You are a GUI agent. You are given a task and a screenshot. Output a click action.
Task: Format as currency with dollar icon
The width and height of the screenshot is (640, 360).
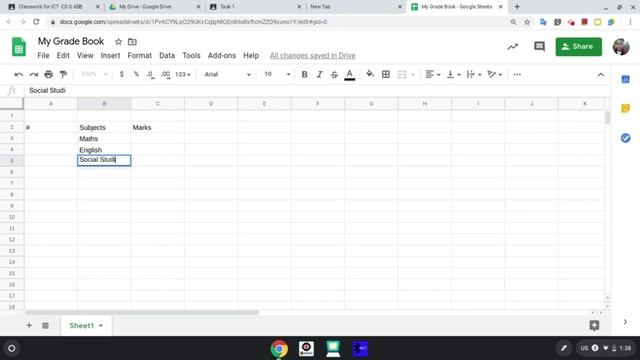point(122,74)
